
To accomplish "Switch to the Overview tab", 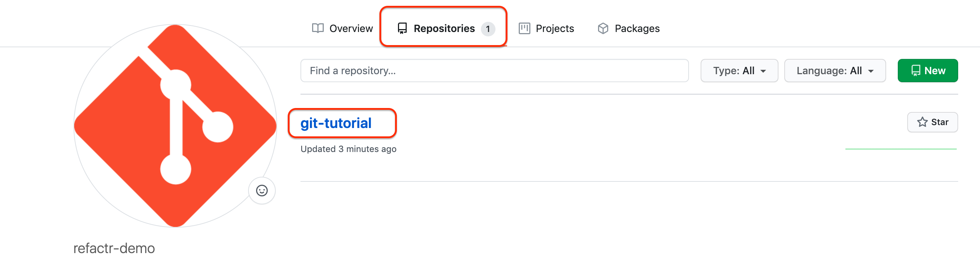I will (x=351, y=28).
